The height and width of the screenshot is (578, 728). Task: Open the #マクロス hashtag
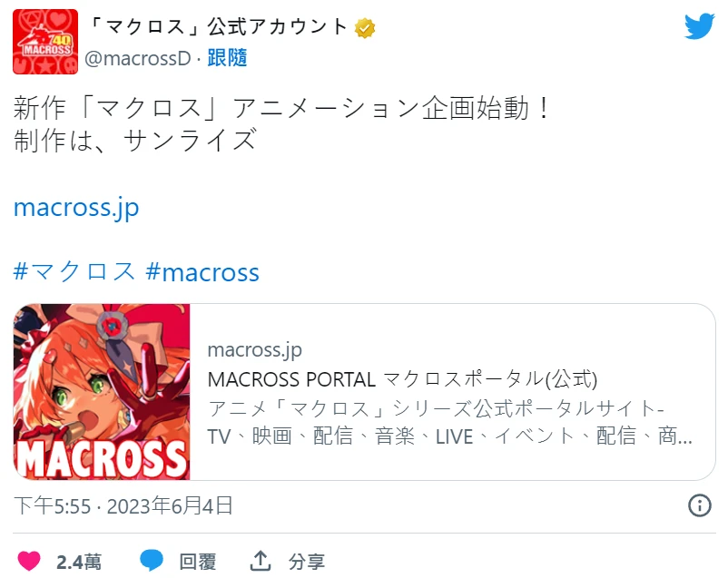point(74,271)
